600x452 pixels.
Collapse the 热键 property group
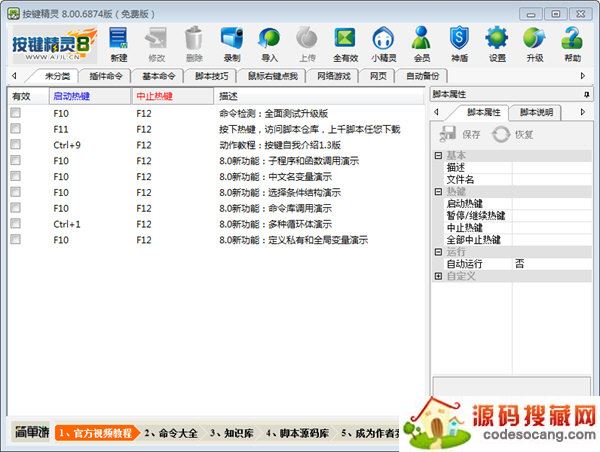tap(439, 191)
